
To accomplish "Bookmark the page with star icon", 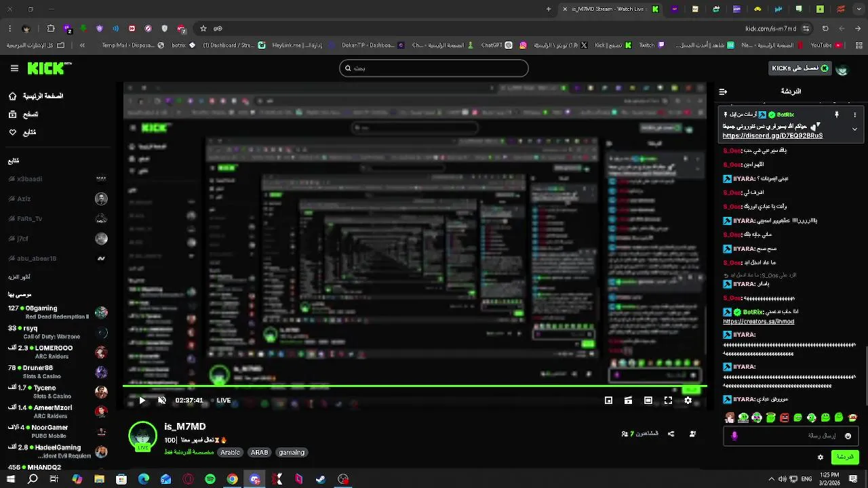I will pyautogui.click(x=203, y=28).
